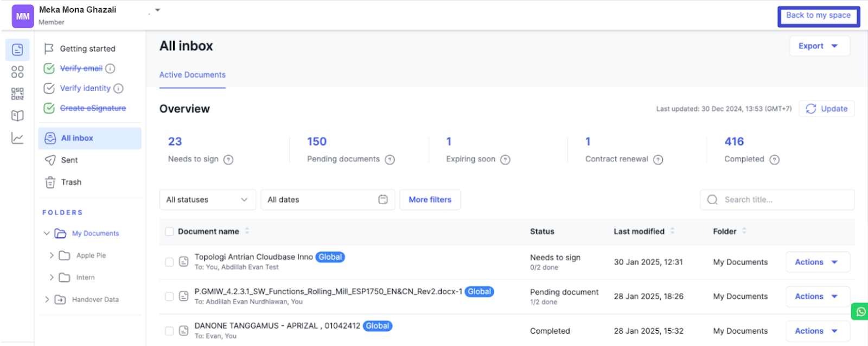868x346 pixels.
Task: Click info icon next to Verify identity
Action: tap(118, 89)
